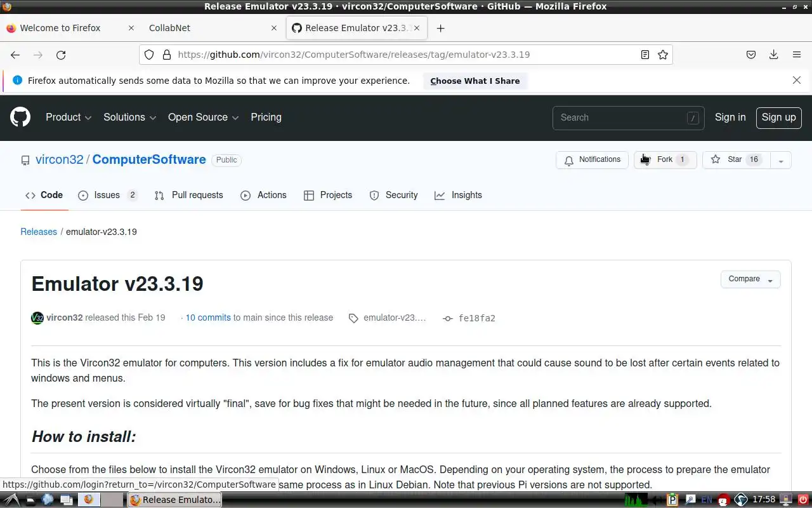Image resolution: width=812 pixels, height=508 pixels.
Task: Open EN keyboard layout indicator
Action: tap(706, 500)
